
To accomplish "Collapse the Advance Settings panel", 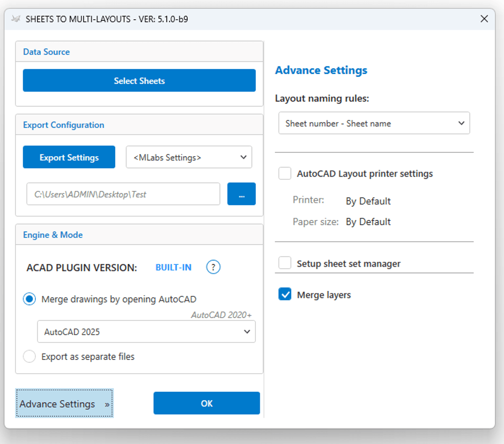I will [64, 404].
